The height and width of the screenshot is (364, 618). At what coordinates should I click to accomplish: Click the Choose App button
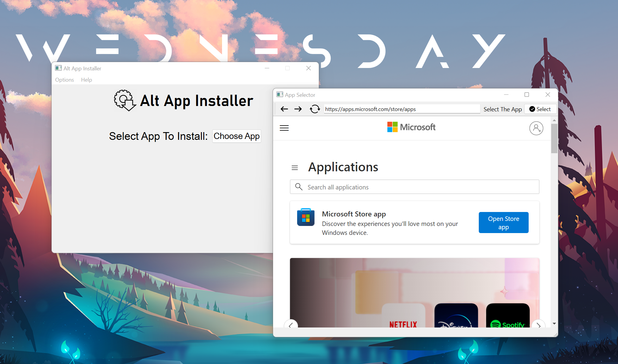pyautogui.click(x=237, y=136)
